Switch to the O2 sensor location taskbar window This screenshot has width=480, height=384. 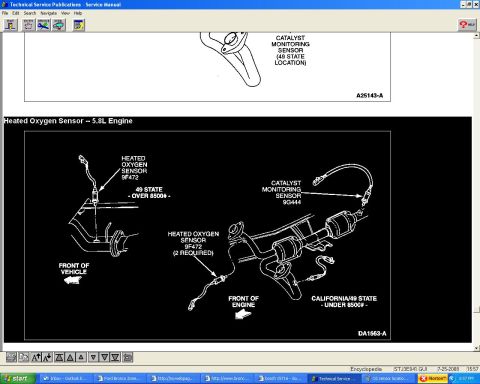[389, 379]
